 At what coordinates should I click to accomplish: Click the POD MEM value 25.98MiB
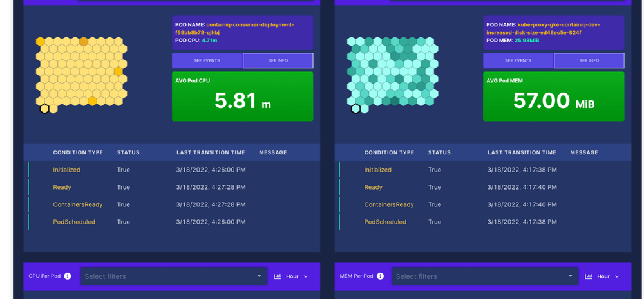pos(527,41)
